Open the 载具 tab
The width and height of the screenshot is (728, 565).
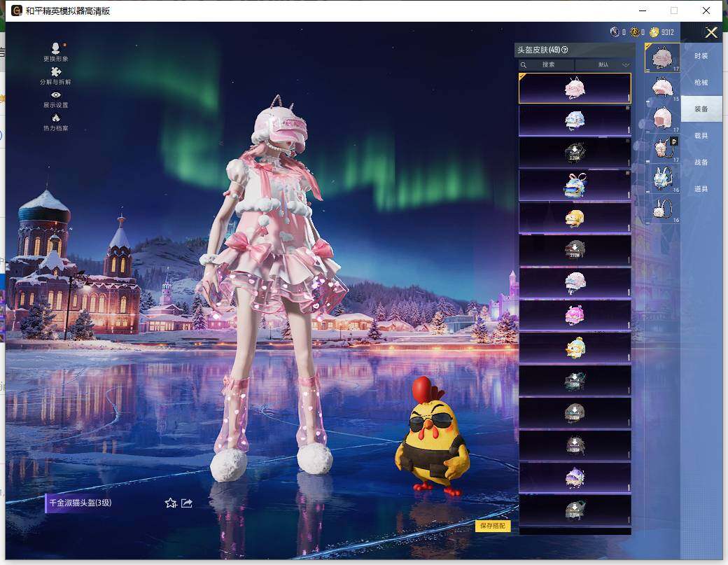[x=701, y=136]
